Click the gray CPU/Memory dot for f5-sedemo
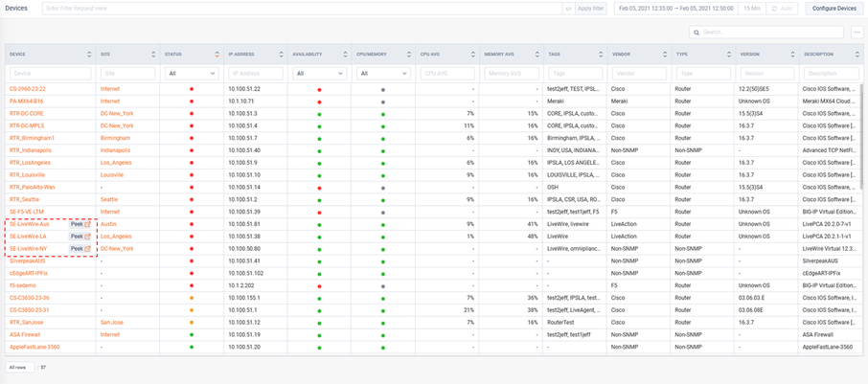 383,286
